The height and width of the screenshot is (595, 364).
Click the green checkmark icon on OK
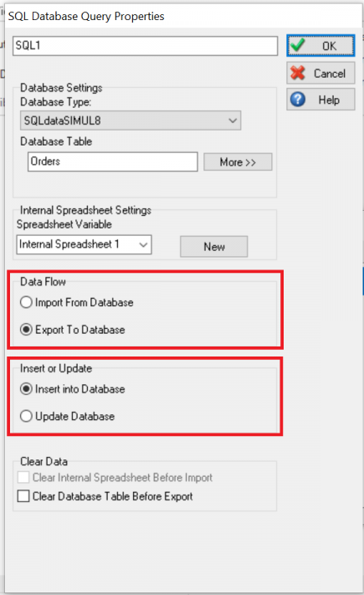tap(299, 45)
